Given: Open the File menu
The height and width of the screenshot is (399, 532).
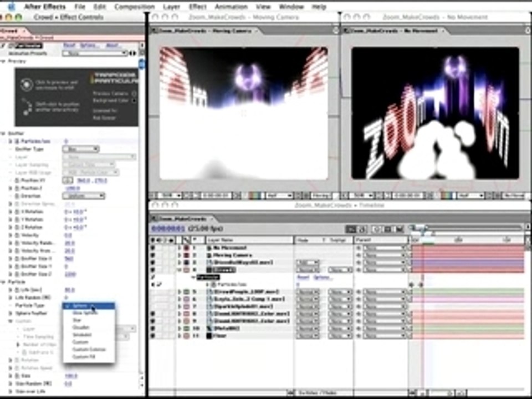Looking at the screenshot, I should tap(80, 7).
